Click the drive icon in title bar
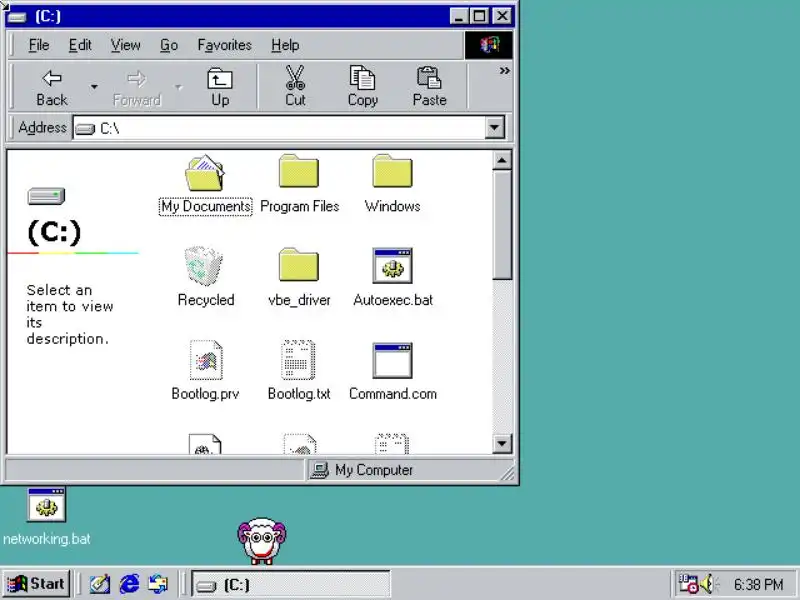 17,17
